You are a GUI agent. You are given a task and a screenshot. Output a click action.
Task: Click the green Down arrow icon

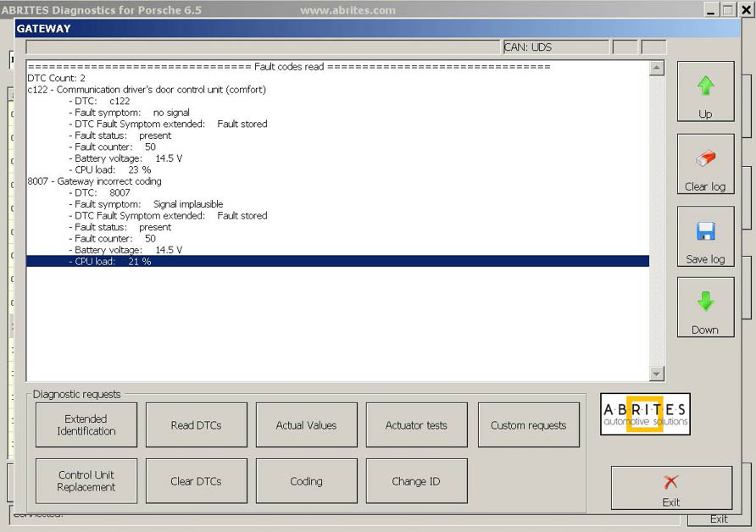click(705, 302)
